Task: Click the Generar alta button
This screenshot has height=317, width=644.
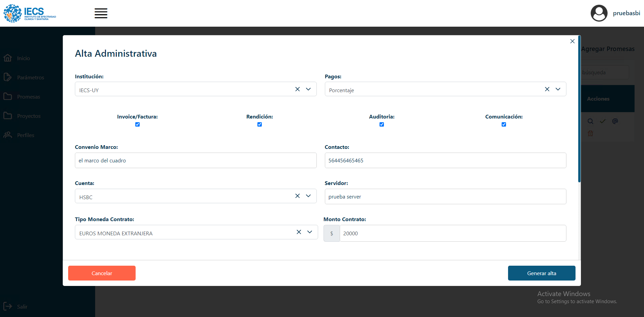Action: tap(541, 273)
